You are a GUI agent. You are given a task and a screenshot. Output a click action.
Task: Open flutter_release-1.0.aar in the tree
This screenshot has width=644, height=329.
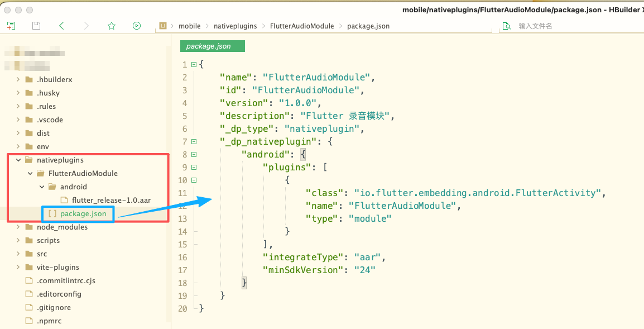(111, 200)
